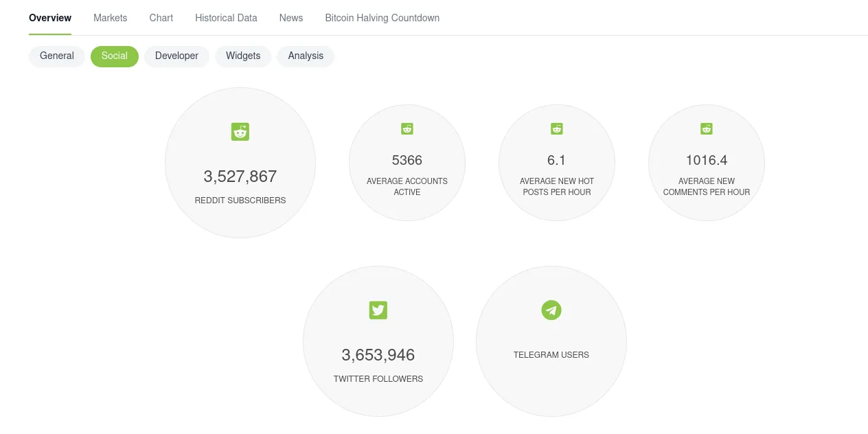Screen dimensions: 868x434
Task: Click the 6.1 value
Action: pos(557,160)
